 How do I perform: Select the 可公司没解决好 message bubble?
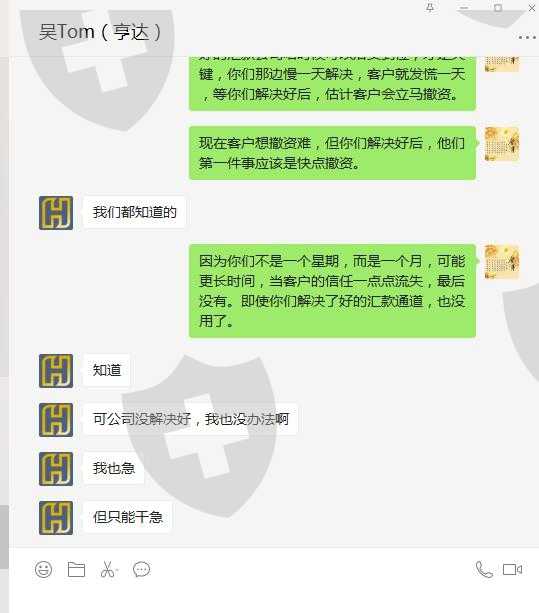[x=190, y=419]
